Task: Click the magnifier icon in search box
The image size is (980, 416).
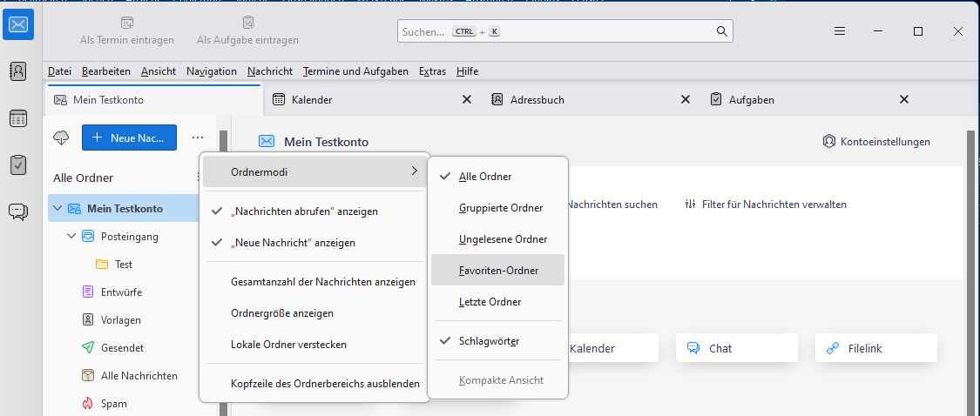Action: [721, 31]
